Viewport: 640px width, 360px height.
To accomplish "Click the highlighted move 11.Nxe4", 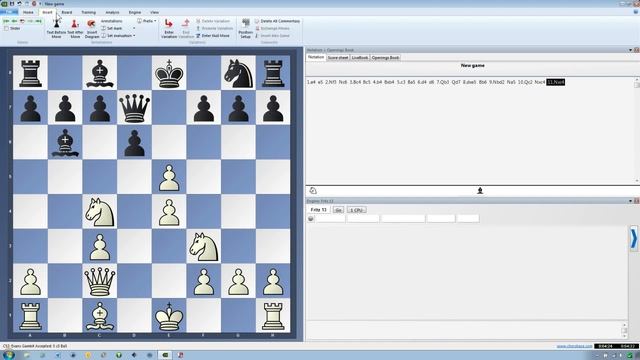I will tap(556, 82).
